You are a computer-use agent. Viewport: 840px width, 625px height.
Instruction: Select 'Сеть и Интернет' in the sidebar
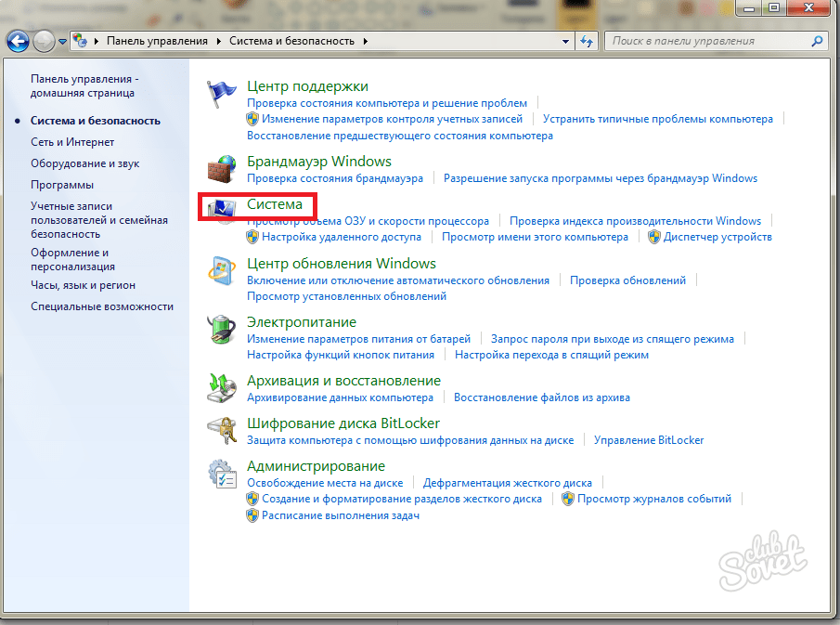coord(72,142)
